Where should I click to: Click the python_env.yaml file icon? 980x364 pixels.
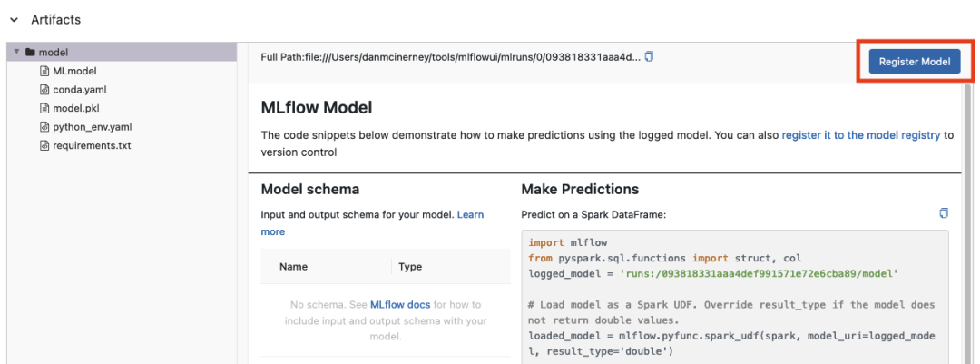point(44,127)
